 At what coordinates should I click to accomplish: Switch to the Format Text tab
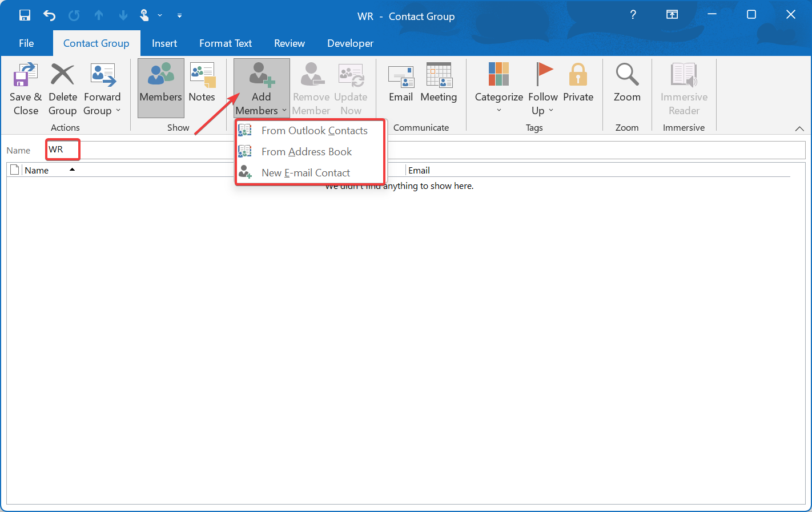(x=225, y=43)
